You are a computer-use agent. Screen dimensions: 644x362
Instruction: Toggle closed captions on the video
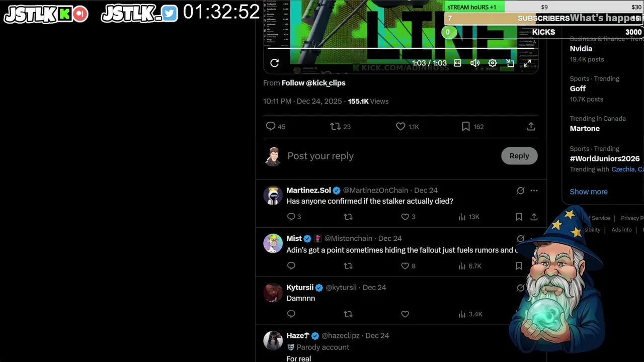457,63
